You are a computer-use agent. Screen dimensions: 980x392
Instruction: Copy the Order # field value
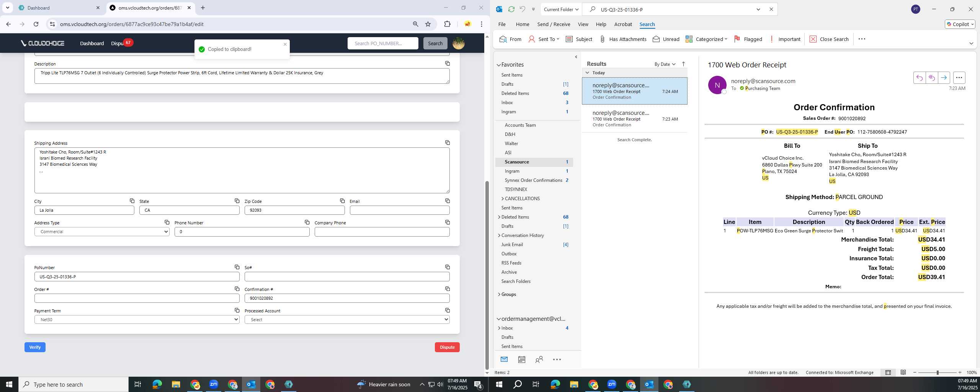coord(237,289)
